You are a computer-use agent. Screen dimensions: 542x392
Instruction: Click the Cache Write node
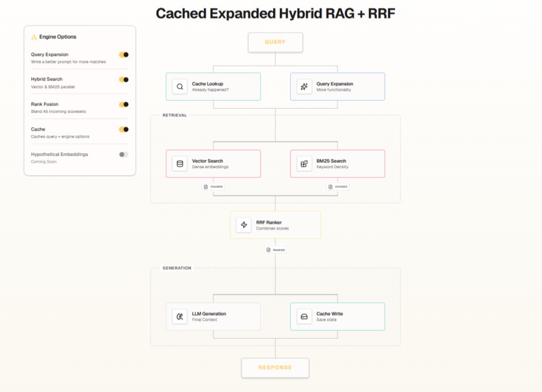(337, 317)
